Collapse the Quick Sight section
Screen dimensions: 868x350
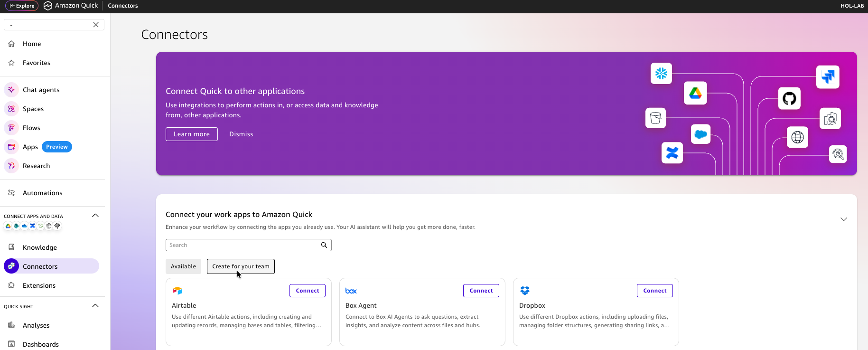click(x=95, y=306)
